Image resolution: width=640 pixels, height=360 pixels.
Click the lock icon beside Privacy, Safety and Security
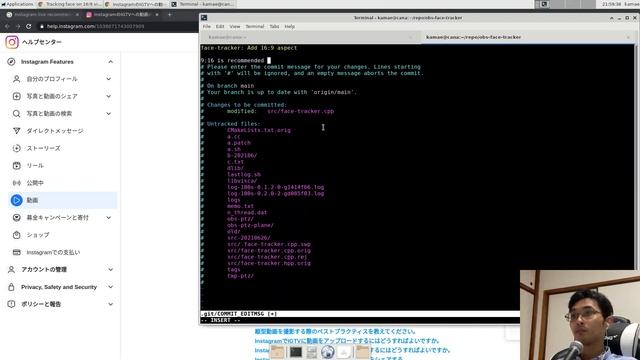11,287
